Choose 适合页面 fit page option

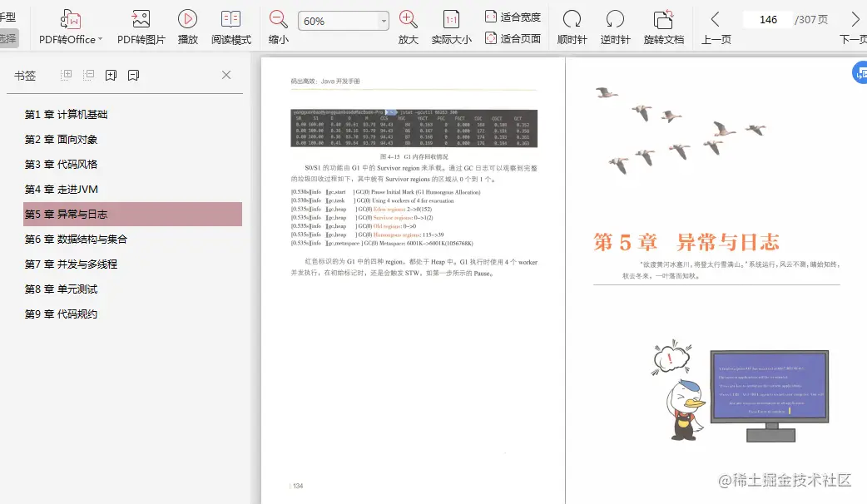(x=513, y=38)
